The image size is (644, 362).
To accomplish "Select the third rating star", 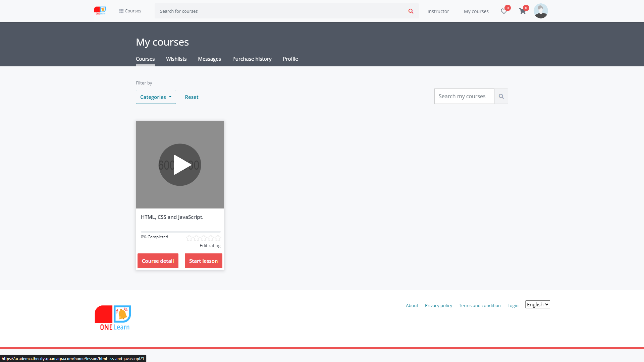I will [204, 238].
